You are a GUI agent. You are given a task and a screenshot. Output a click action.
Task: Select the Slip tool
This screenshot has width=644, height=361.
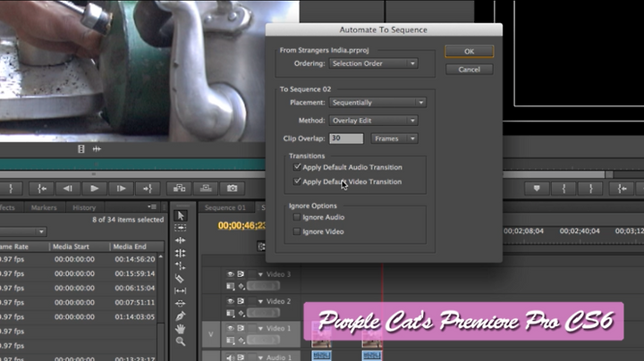(181, 290)
